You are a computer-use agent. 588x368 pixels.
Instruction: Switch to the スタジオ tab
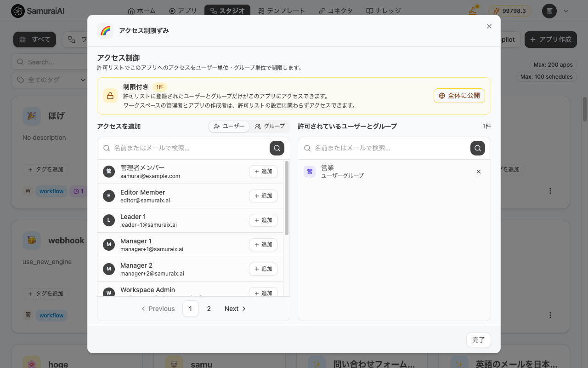pos(227,11)
